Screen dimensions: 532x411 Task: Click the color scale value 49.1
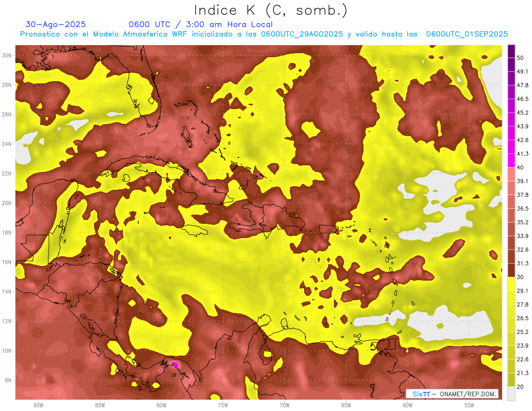[x=523, y=71]
